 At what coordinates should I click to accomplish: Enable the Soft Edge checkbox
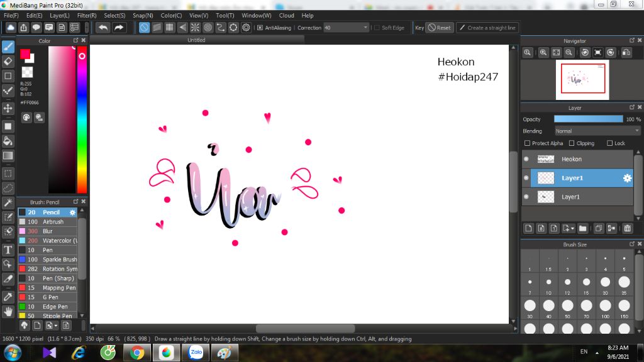[x=377, y=28]
